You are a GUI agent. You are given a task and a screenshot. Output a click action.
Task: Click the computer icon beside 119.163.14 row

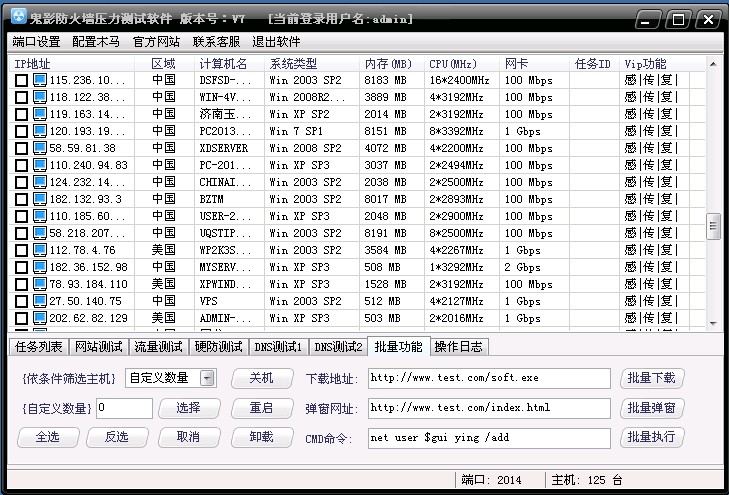(x=40, y=114)
